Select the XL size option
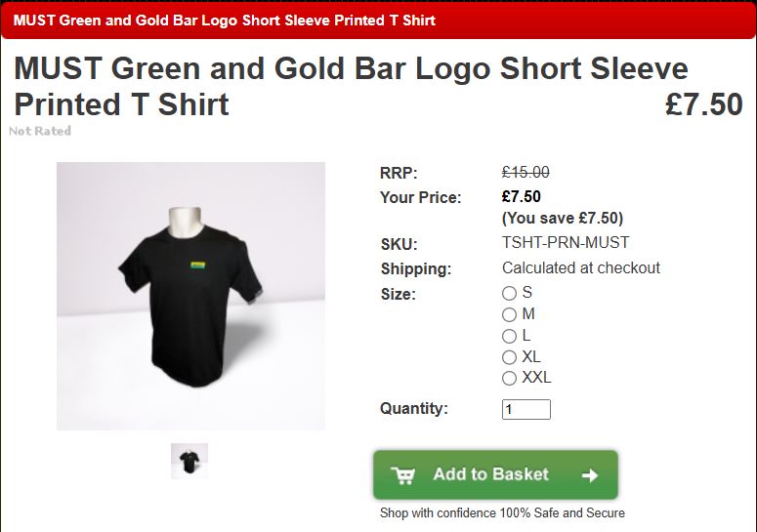The image size is (757, 532). 509,357
